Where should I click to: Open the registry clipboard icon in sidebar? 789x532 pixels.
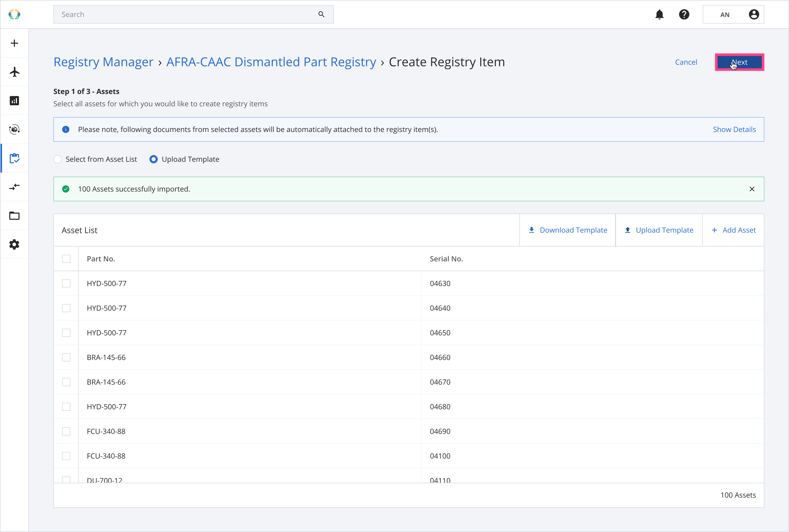14,158
